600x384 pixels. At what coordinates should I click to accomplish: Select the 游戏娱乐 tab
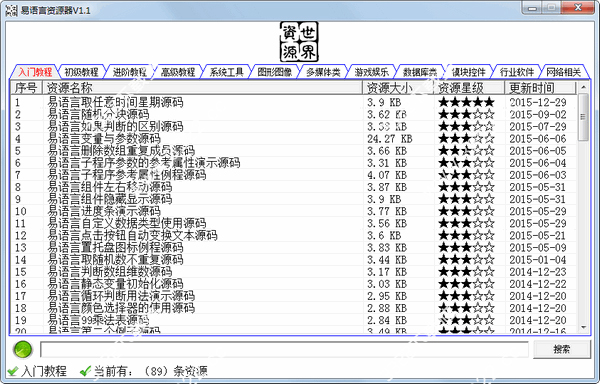tap(371, 72)
